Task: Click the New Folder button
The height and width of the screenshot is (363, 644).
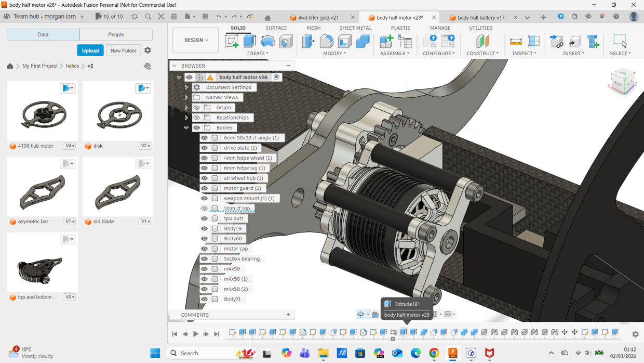Action: click(x=123, y=50)
